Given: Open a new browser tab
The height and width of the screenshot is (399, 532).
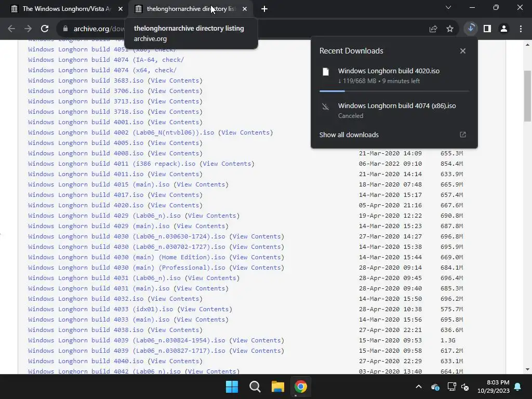Looking at the screenshot, I should point(264,9).
